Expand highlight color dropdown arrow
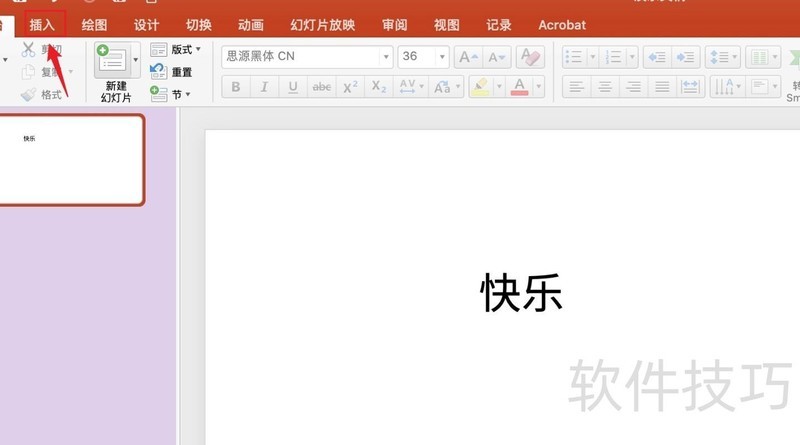 [499, 87]
